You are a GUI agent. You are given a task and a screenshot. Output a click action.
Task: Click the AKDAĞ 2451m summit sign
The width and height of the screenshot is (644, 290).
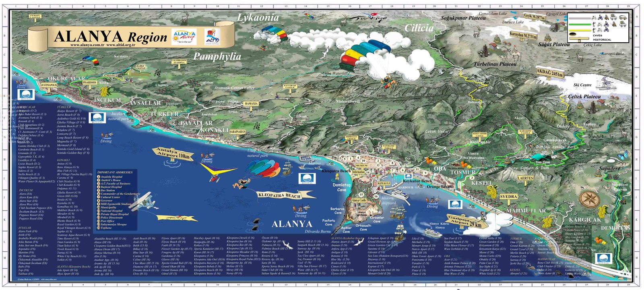(549, 72)
